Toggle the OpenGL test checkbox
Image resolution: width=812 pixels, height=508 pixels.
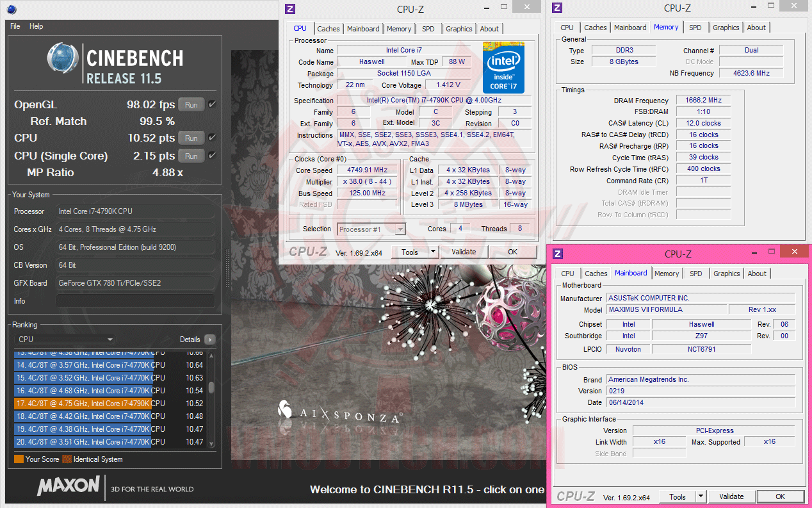tap(212, 104)
